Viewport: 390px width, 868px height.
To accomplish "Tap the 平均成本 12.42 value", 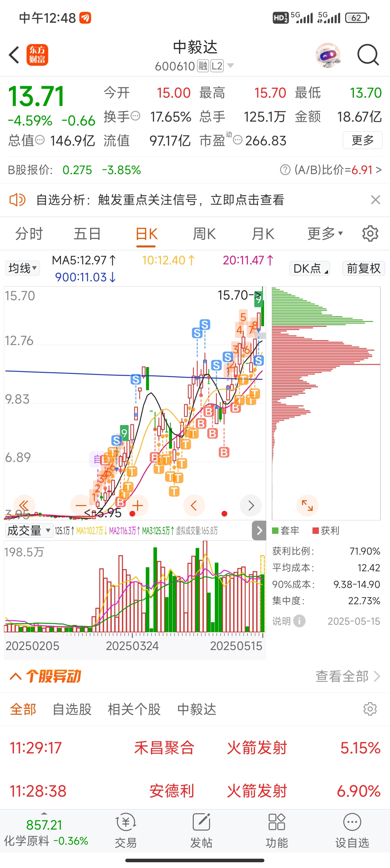I will click(x=369, y=568).
